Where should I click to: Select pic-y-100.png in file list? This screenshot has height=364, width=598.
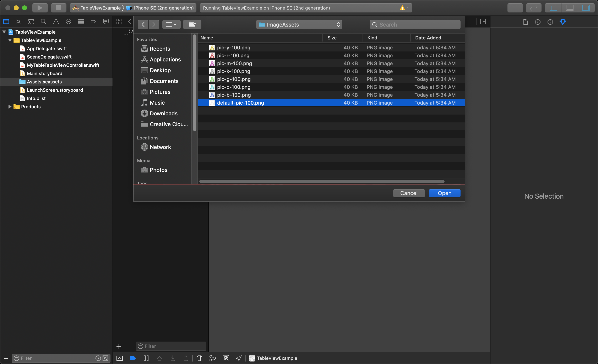click(x=331, y=48)
